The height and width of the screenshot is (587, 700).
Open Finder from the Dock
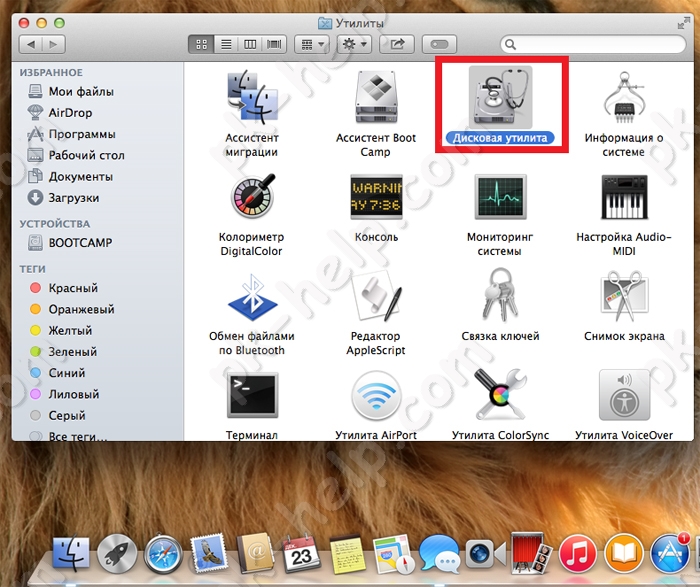[71, 554]
